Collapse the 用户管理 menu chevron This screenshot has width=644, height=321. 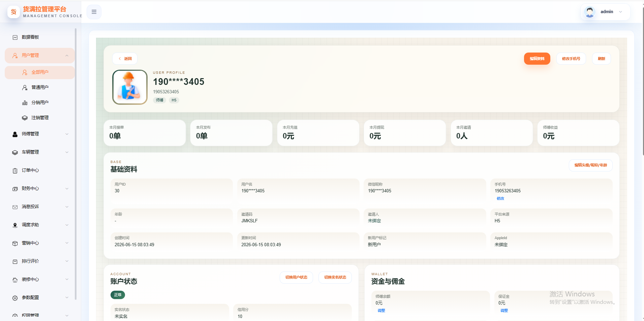[x=67, y=56]
